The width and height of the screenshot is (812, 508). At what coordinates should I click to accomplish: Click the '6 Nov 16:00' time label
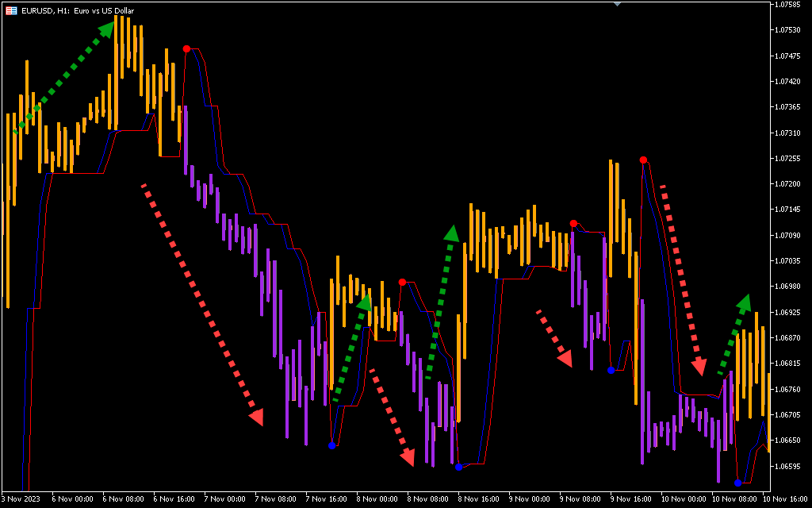[174, 498]
